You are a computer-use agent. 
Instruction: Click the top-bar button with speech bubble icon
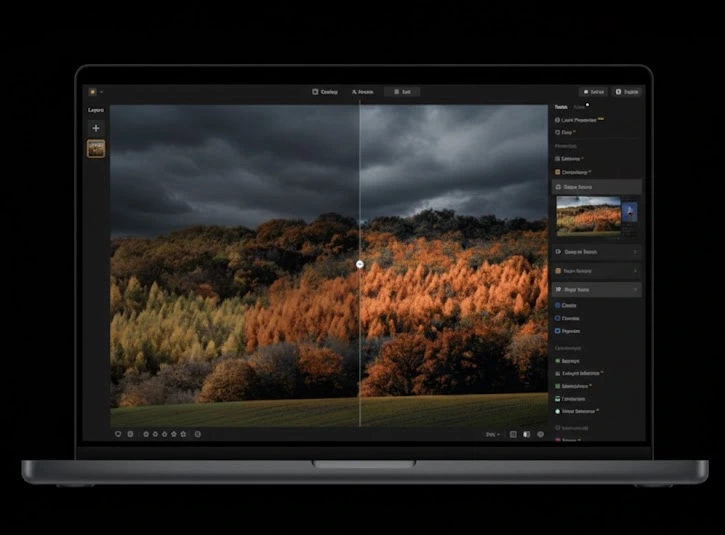click(x=593, y=92)
